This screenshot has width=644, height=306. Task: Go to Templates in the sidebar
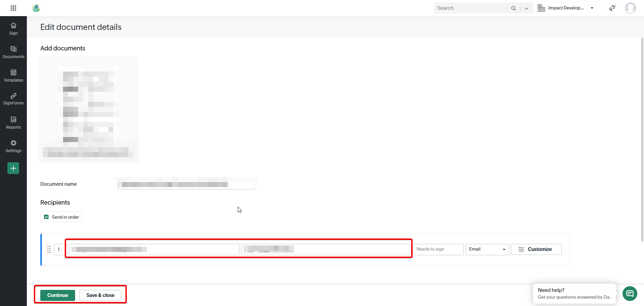13,76
